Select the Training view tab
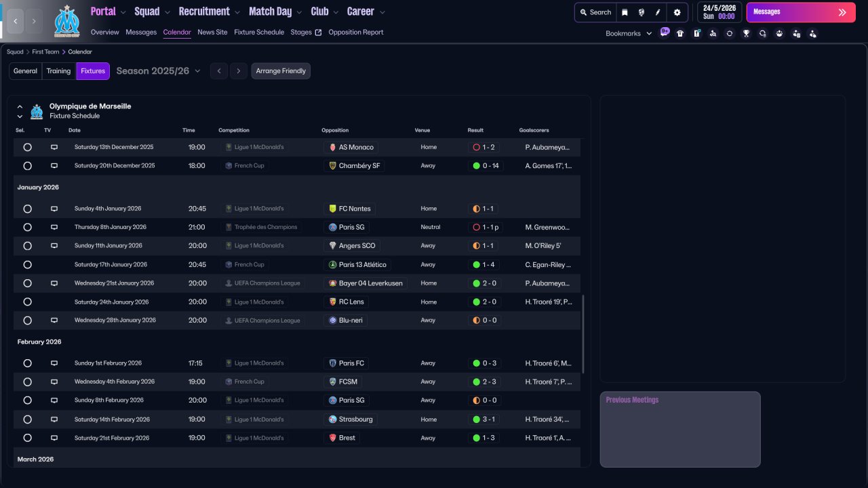The width and height of the screenshot is (868, 488). (58, 71)
